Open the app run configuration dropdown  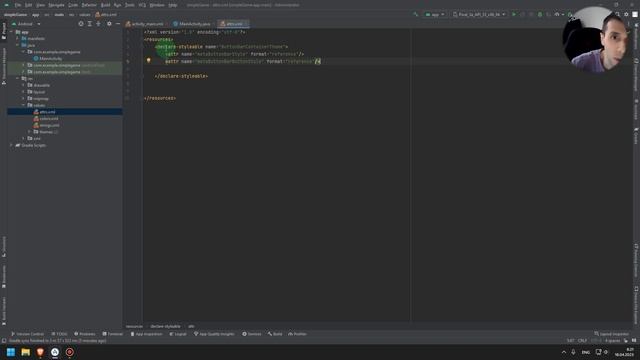435,14
